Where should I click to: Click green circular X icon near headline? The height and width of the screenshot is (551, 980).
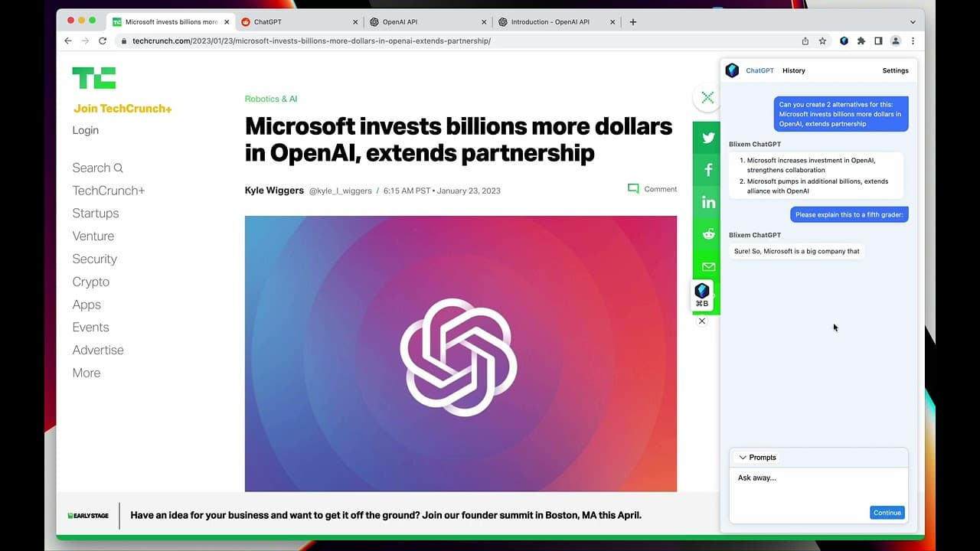coord(707,97)
